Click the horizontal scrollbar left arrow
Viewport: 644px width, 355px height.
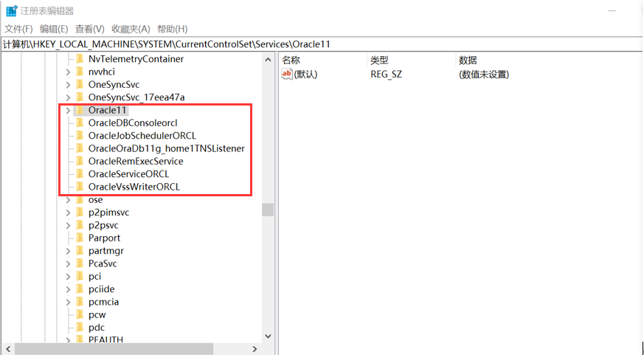(7, 349)
